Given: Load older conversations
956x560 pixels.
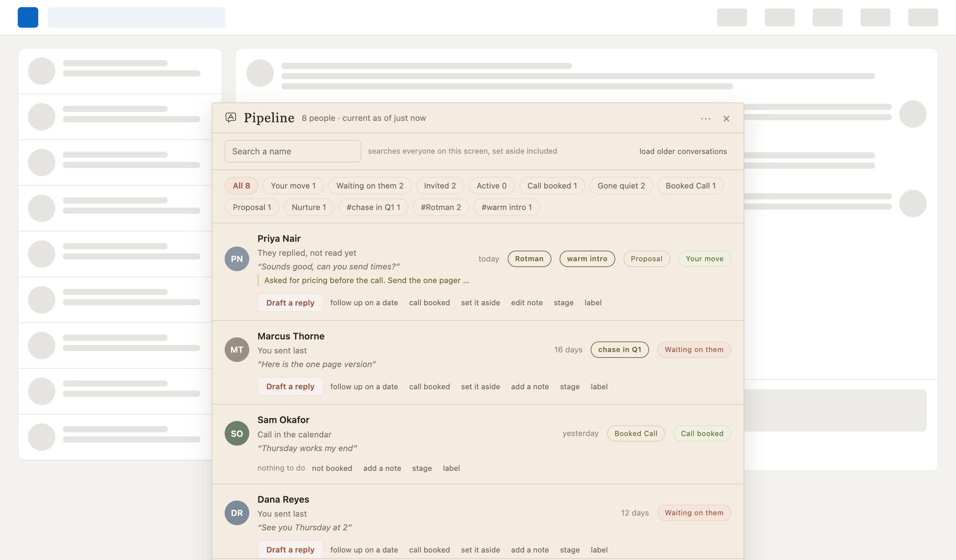Looking at the screenshot, I should point(683,151).
